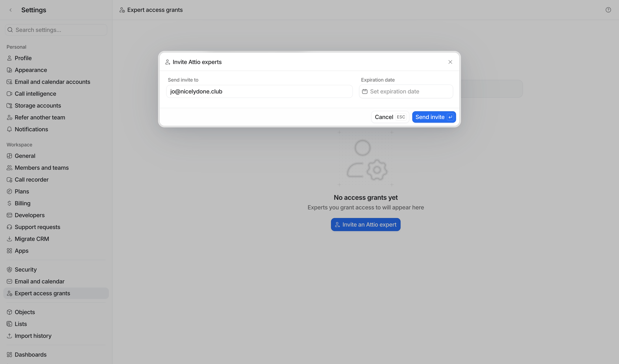Click the Plans icon in sidebar
This screenshot has width=619, height=364.
tap(10, 192)
